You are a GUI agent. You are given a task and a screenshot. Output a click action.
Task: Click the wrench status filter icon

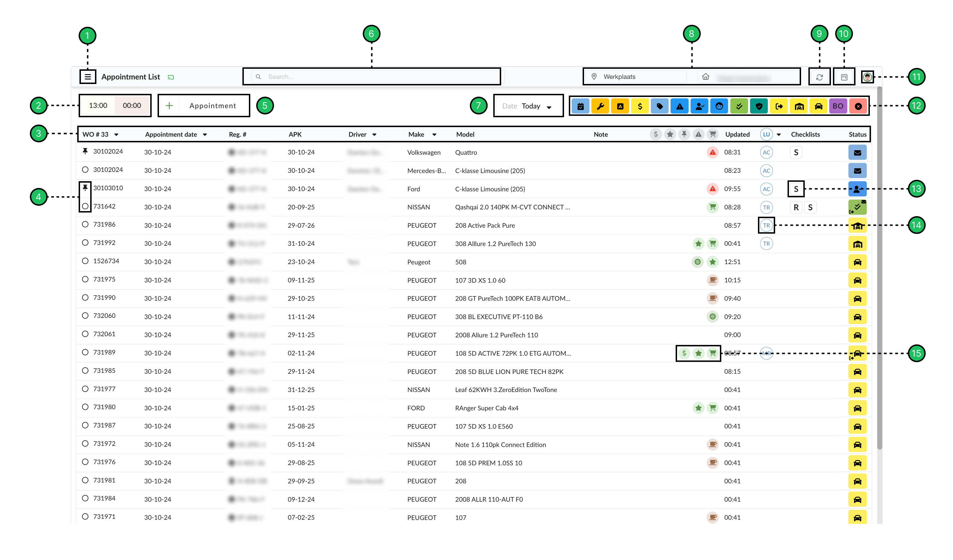(600, 106)
